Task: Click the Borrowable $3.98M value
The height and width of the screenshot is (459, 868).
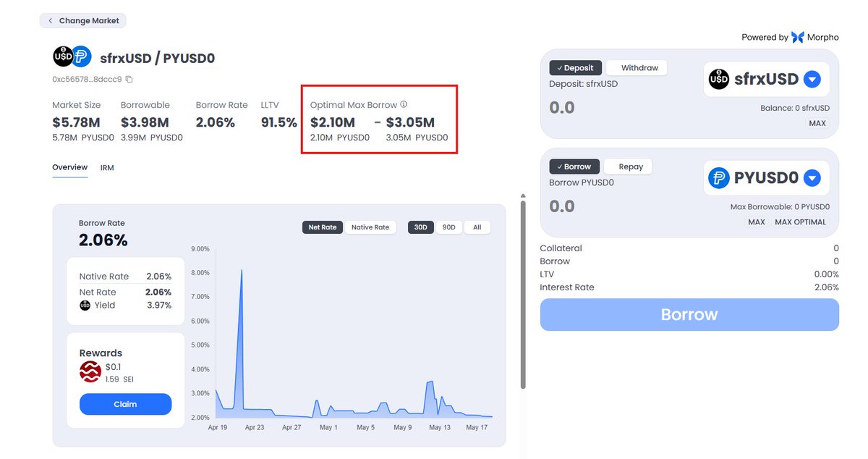Action: pyautogui.click(x=145, y=122)
